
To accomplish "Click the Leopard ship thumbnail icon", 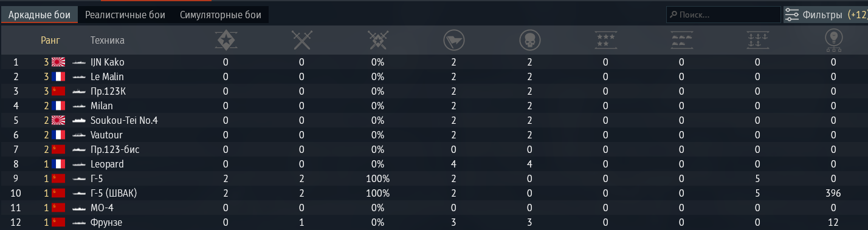I will point(79,164).
